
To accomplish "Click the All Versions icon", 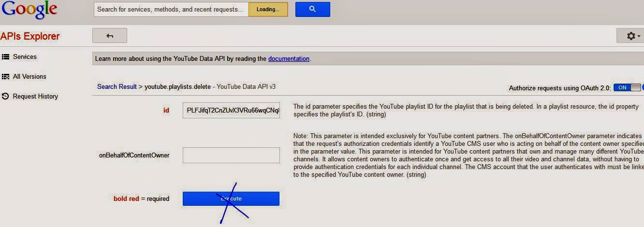I will [5, 76].
